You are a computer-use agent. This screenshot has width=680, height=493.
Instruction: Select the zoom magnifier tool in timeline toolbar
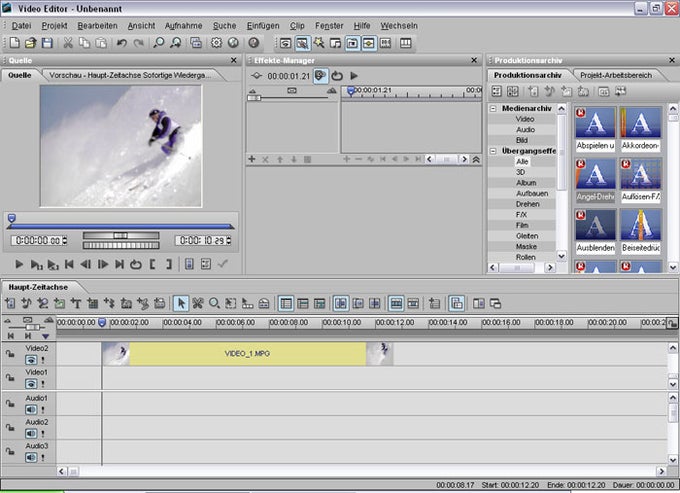click(214, 304)
